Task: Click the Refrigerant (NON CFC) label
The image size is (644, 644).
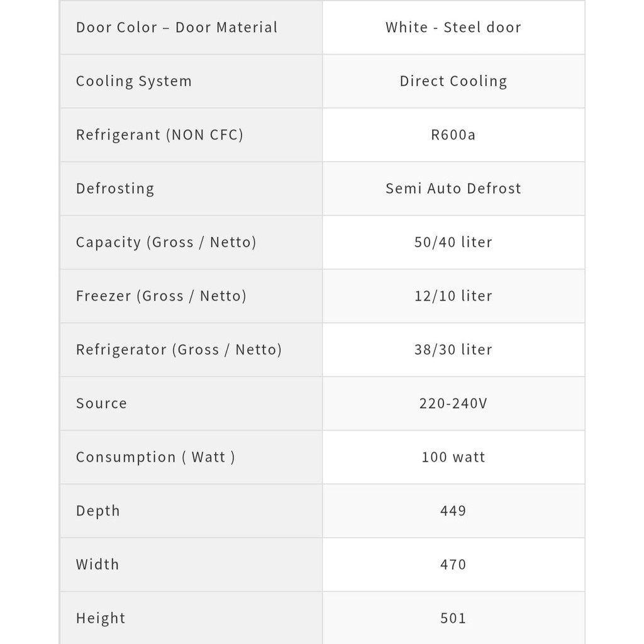Action: click(x=160, y=135)
